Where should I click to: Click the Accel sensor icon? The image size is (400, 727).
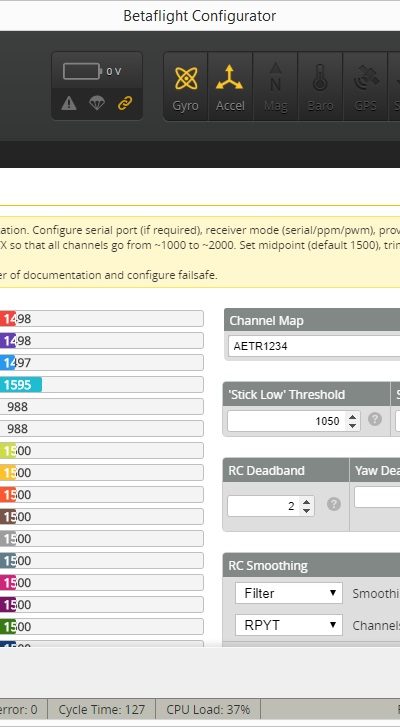click(x=230, y=86)
